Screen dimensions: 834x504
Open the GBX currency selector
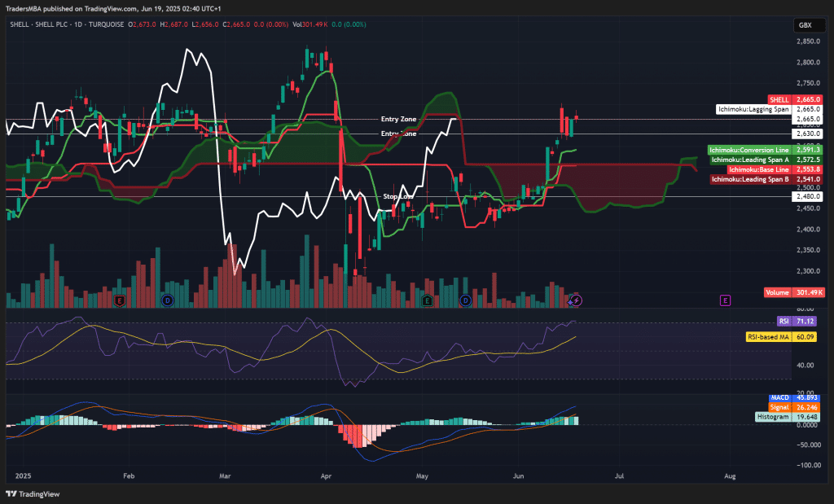point(805,25)
